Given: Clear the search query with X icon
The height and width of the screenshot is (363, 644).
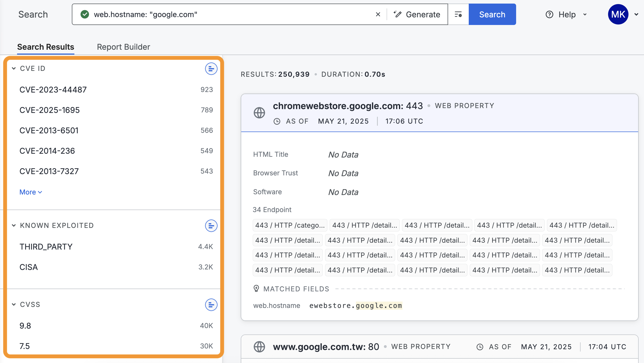Looking at the screenshot, I should (x=378, y=15).
